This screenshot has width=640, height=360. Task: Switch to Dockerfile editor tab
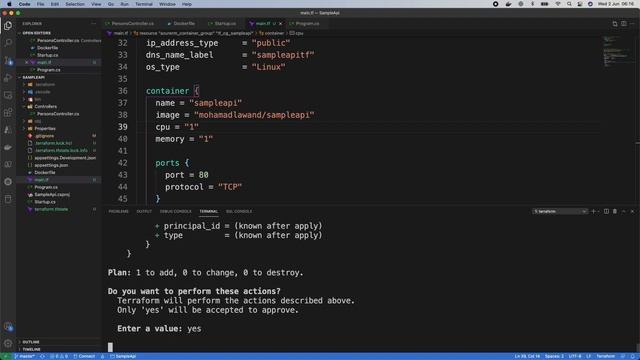pyautogui.click(x=181, y=24)
